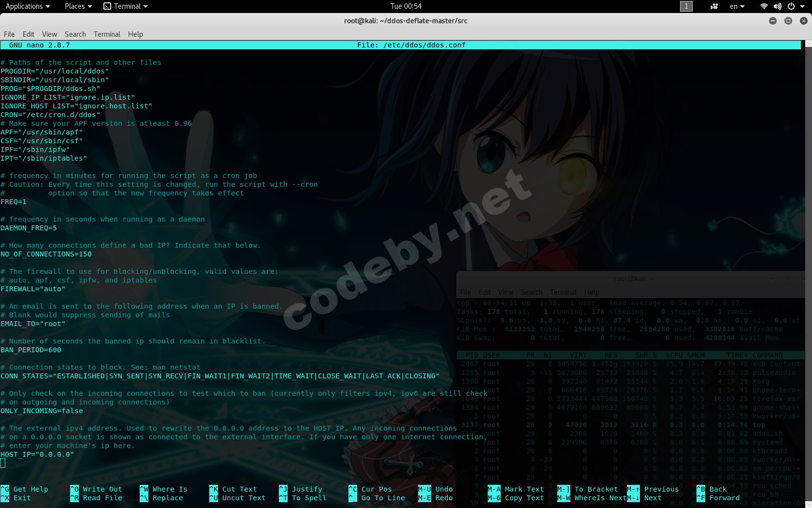Click the screen recorder tray icon
Screen dimensions: 812x508
tap(714, 6)
